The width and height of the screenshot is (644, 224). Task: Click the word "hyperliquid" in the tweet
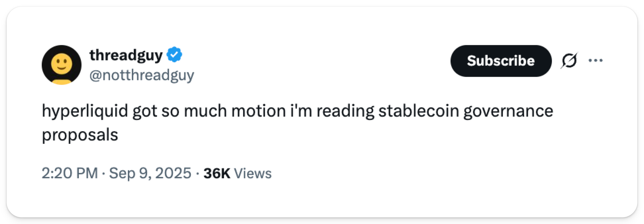[x=85, y=111]
